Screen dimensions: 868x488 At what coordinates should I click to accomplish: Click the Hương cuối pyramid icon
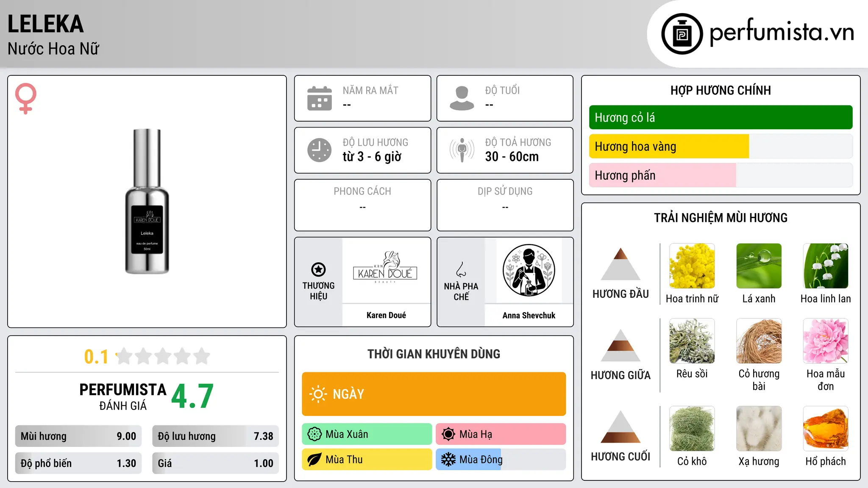[620, 427]
